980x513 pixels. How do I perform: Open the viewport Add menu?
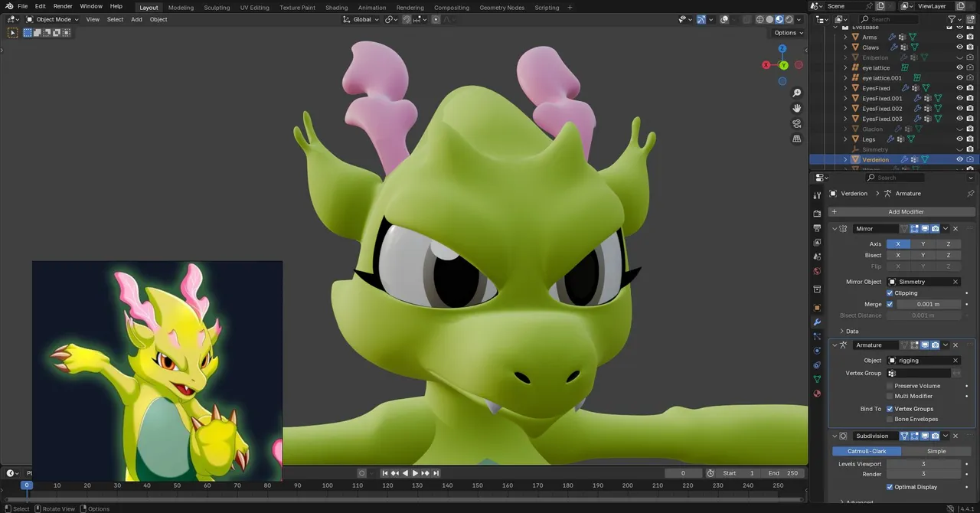click(x=136, y=19)
